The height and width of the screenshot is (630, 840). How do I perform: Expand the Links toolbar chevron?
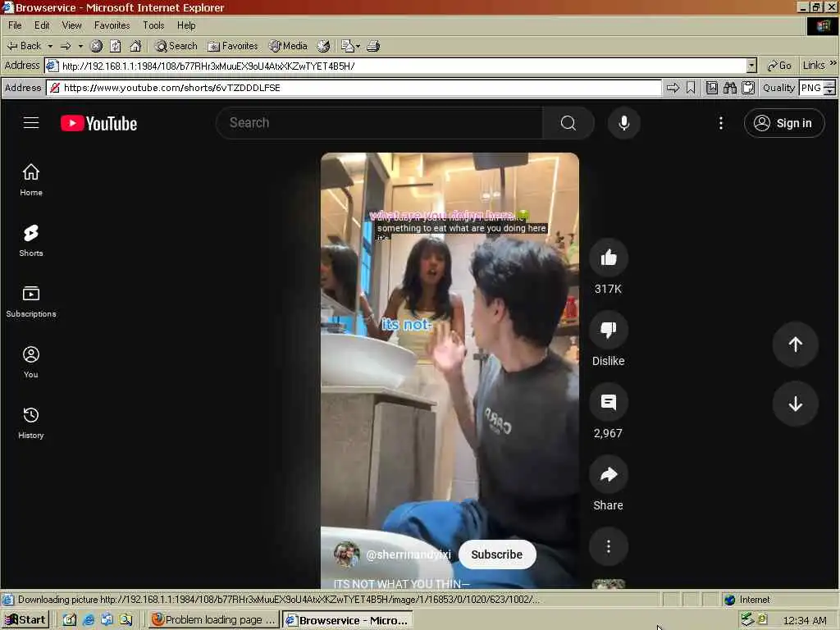[833, 63]
